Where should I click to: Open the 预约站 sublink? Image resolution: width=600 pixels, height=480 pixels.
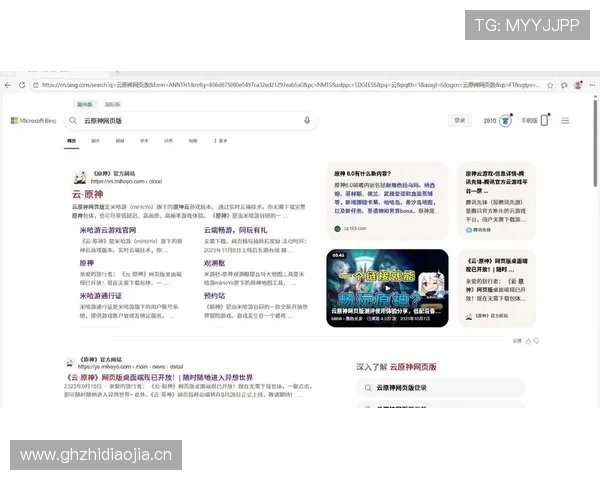(x=214, y=296)
